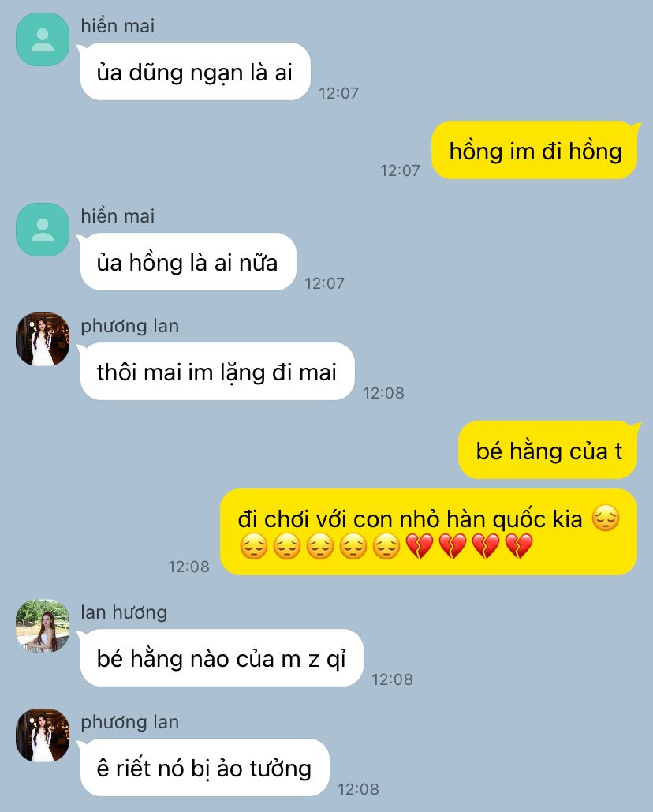The width and height of the screenshot is (653, 812).
Task: Tap hiền mai's avatar beside second message
Action: 43,230
